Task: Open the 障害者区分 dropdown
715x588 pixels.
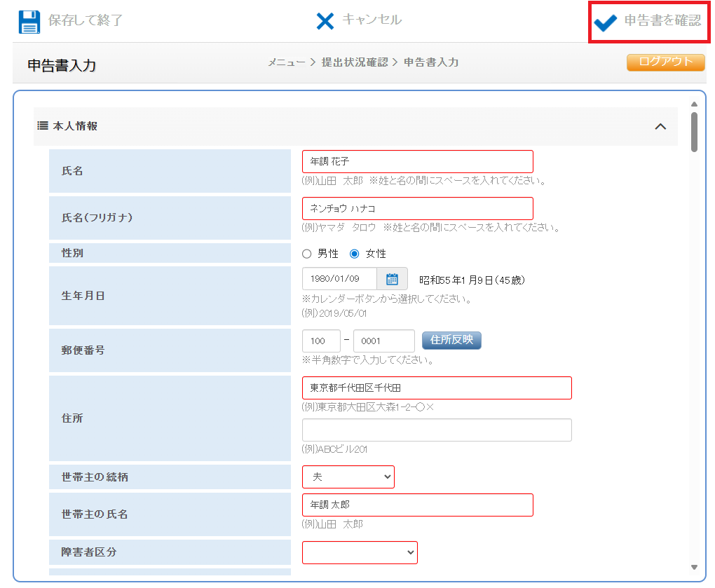Action: (x=360, y=552)
